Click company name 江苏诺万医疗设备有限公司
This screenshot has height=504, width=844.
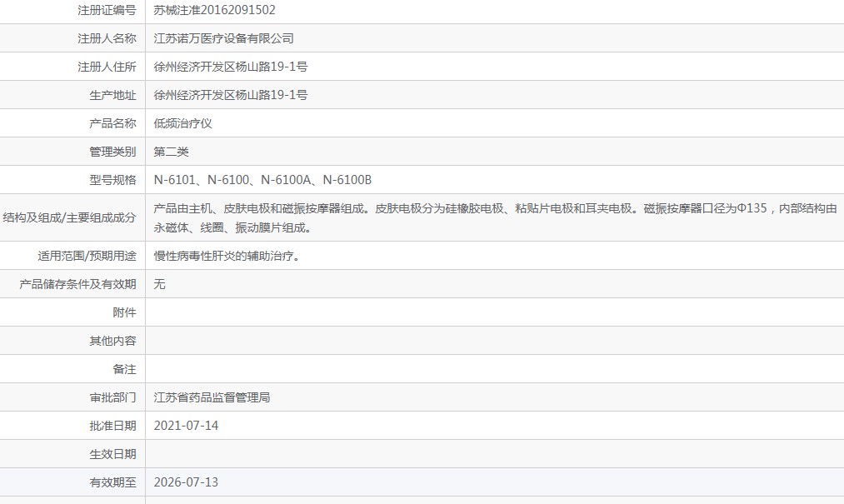tap(223, 38)
